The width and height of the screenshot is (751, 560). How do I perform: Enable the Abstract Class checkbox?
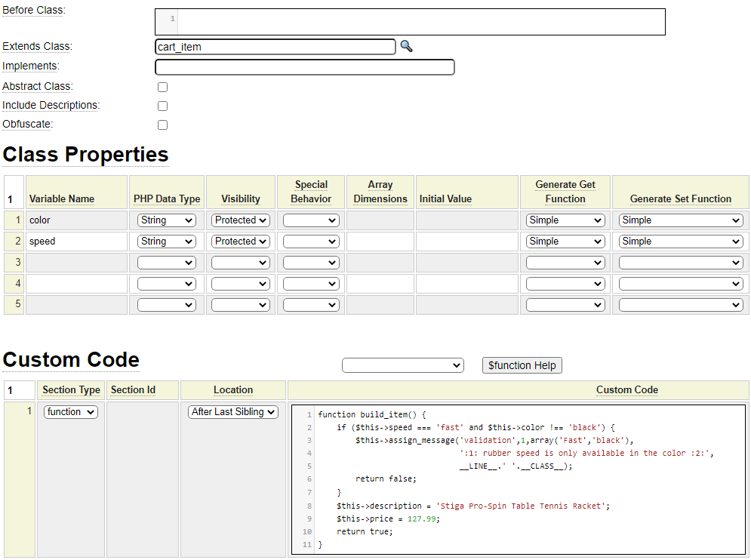pyautogui.click(x=162, y=88)
